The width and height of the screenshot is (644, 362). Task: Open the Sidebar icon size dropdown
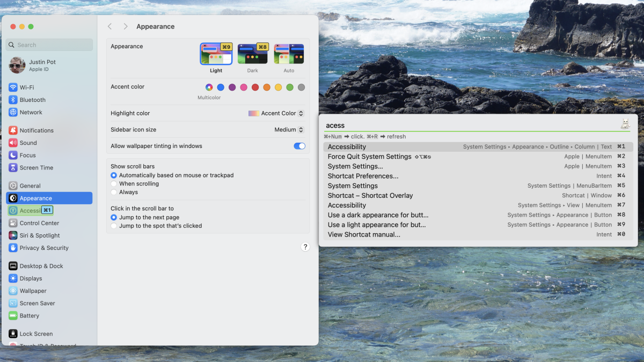289,130
